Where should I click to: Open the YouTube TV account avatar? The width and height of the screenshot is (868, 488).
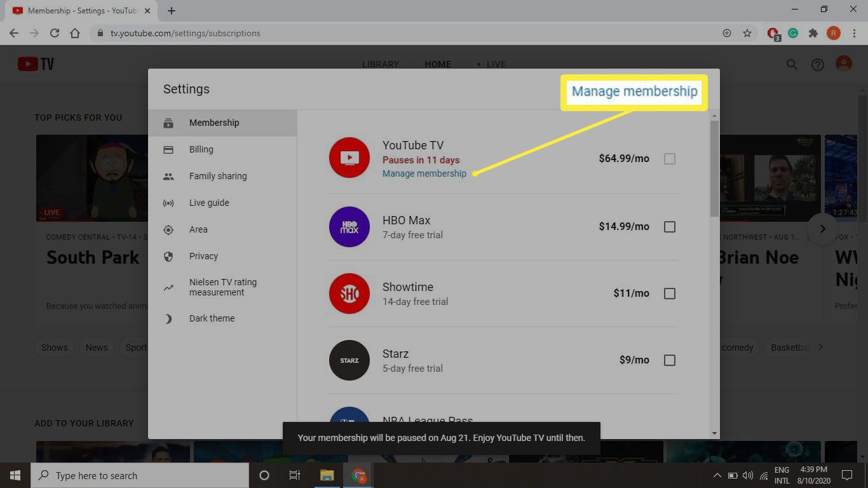click(x=844, y=64)
